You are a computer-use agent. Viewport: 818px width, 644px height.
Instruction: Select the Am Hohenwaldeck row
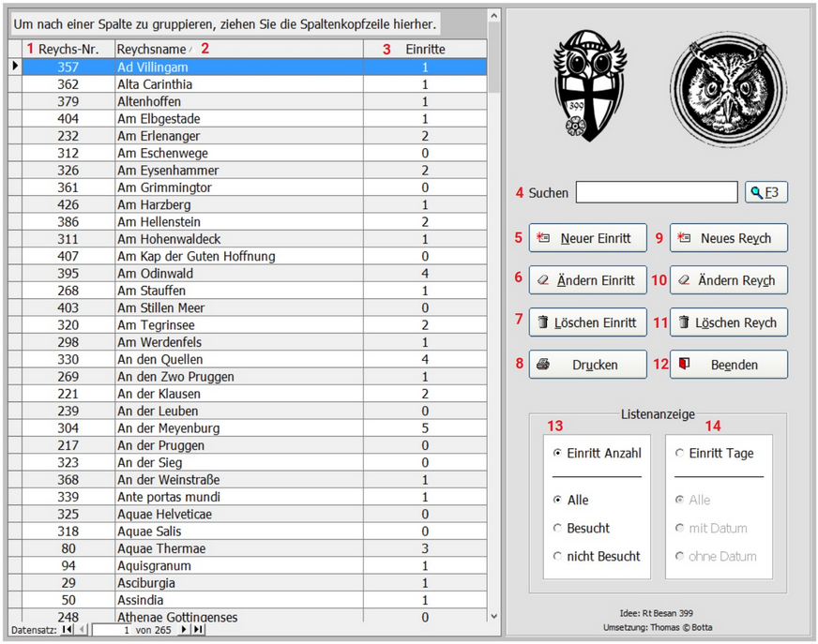254,239
